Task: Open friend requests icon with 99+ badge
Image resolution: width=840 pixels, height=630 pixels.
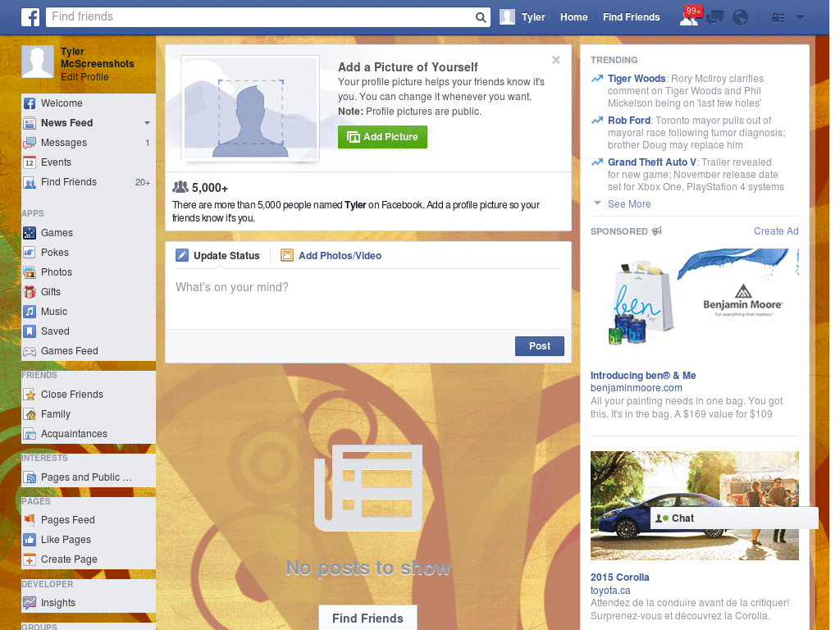Action: click(689, 17)
